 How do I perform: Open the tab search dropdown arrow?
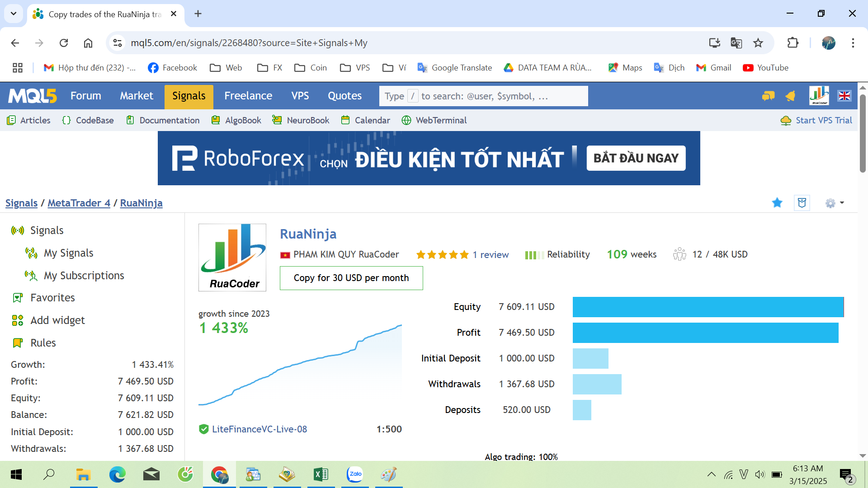pos(14,14)
